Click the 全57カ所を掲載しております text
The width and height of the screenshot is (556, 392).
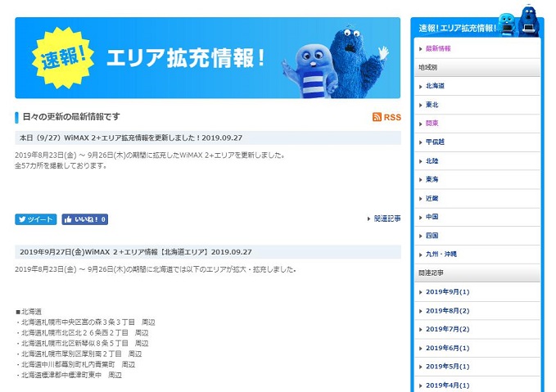pos(61,165)
